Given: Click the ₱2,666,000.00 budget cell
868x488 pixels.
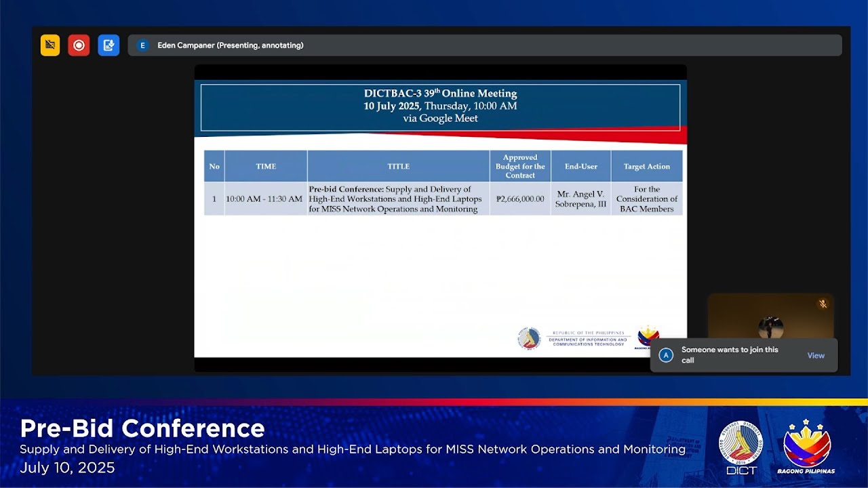Looking at the screenshot, I should (x=520, y=199).
